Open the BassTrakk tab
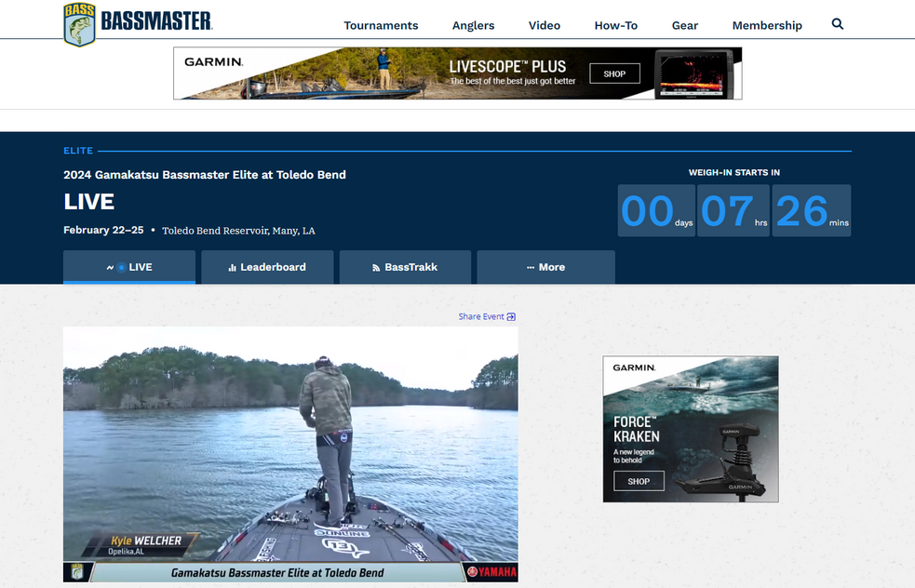 pyautogui.click(x=405, y=267)
